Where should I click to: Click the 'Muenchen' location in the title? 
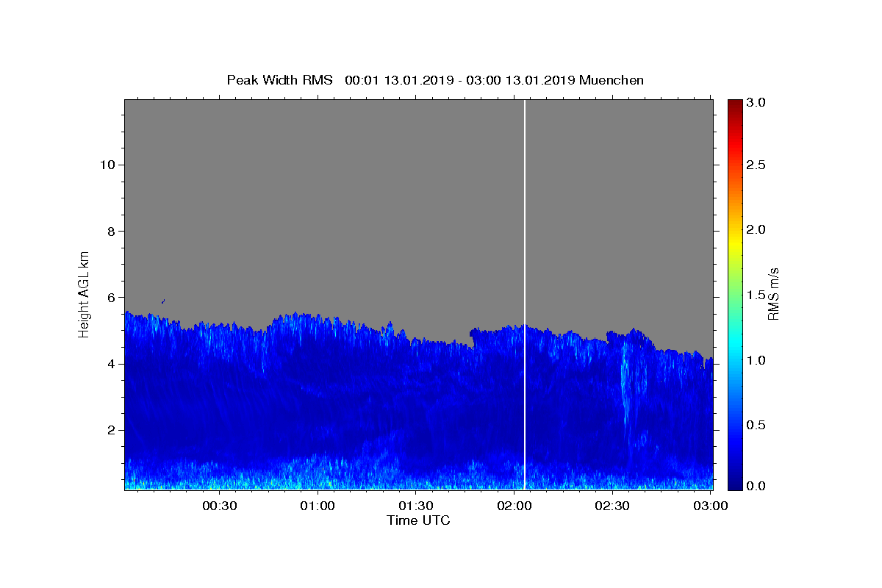(x=612, y=80)
